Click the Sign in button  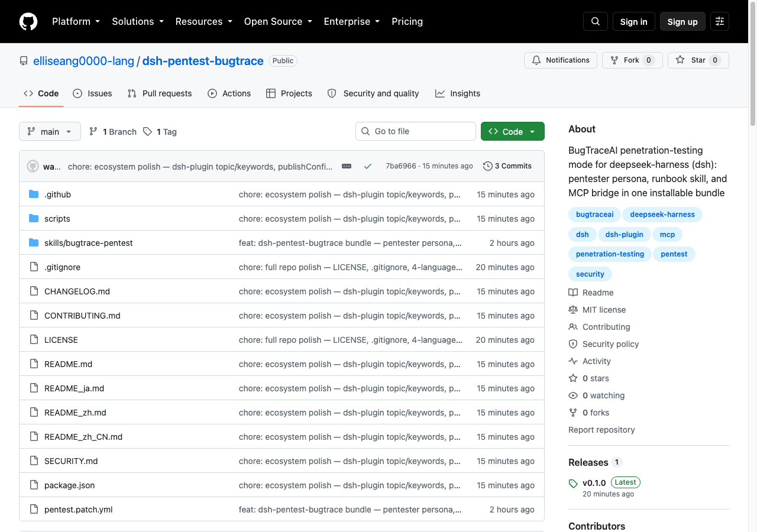coord(634,21)
